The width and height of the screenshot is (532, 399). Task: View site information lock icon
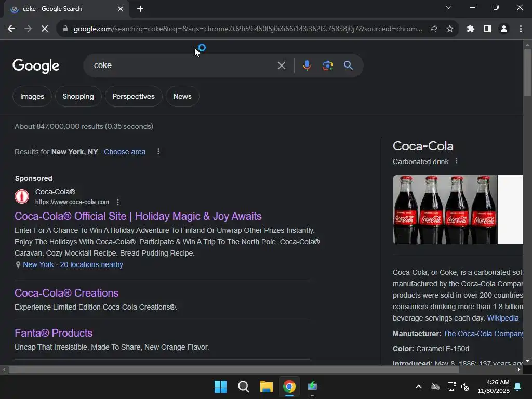coord(65,29)
